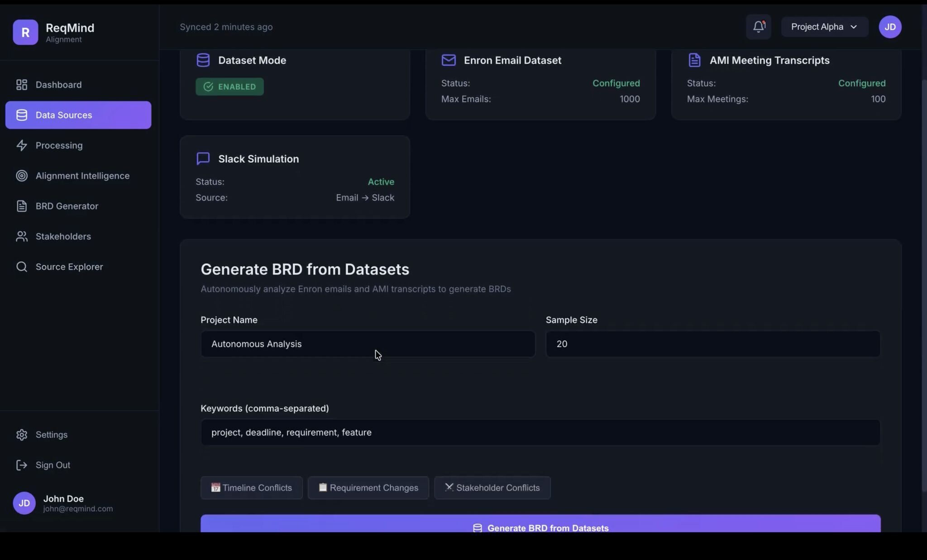Click AMI 'Configured' status value

862,83
